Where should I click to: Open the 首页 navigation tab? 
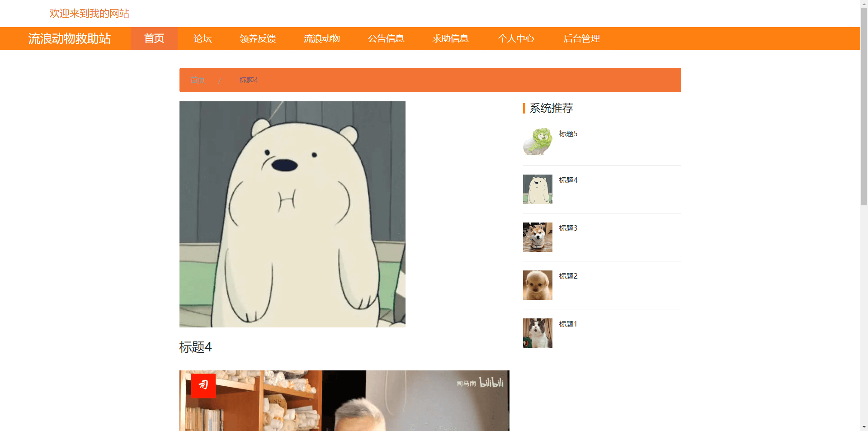tap(154, 38)
